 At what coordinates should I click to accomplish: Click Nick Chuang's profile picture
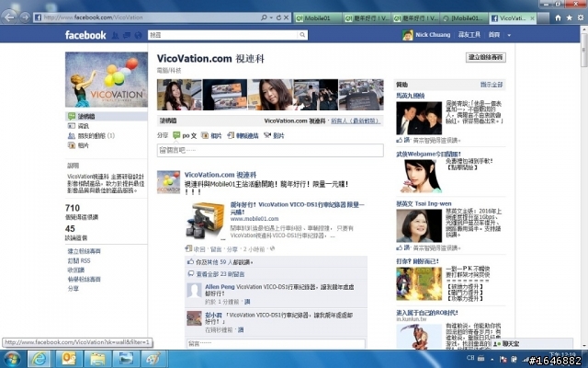coord(407,35)
